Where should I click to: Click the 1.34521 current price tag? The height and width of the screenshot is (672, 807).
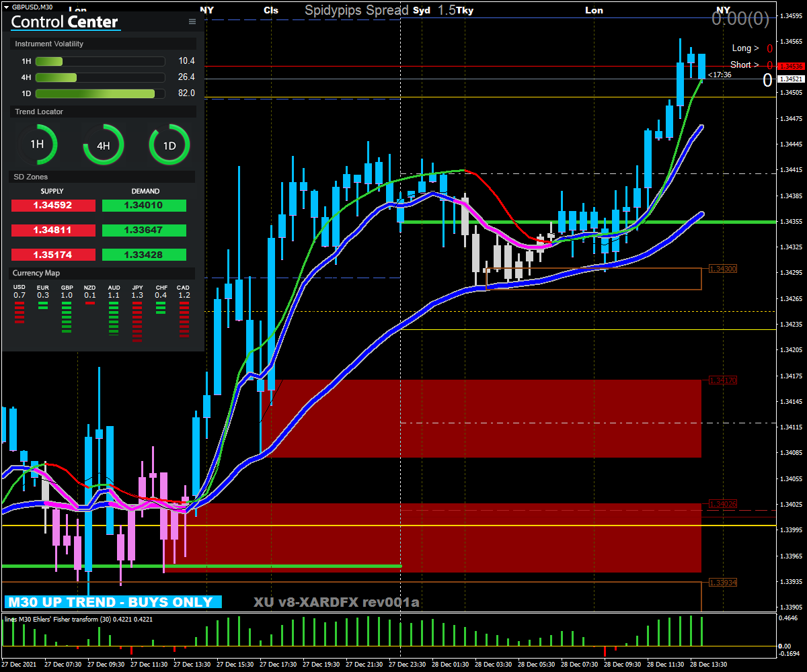(791, 79)
